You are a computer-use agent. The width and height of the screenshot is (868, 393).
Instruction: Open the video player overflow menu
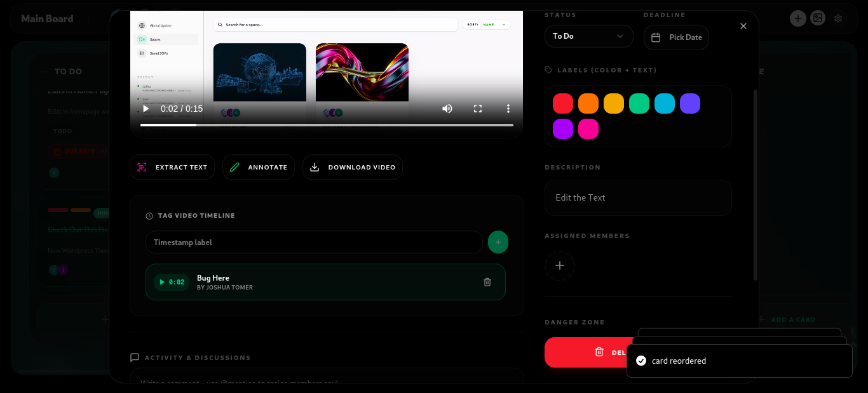pyautogui.click(x=508, y=109)
